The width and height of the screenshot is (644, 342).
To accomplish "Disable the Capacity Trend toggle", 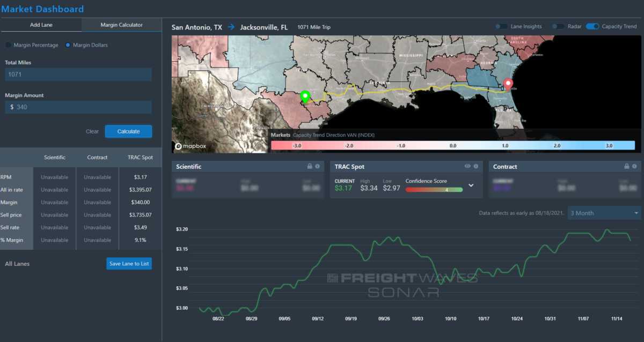I will [x=592, y=26].
